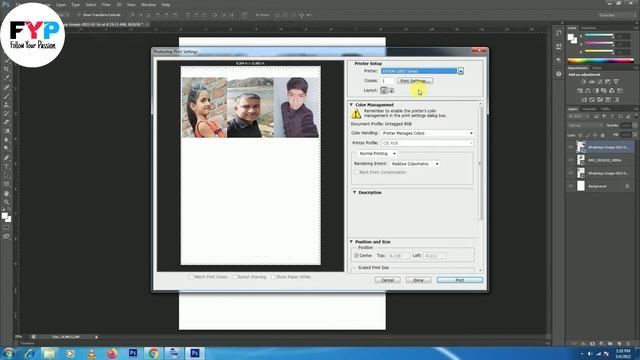Click the blue channel slider in Color panel
The height and width of the screenshot is (360, 640).
[x=599, y=51]
